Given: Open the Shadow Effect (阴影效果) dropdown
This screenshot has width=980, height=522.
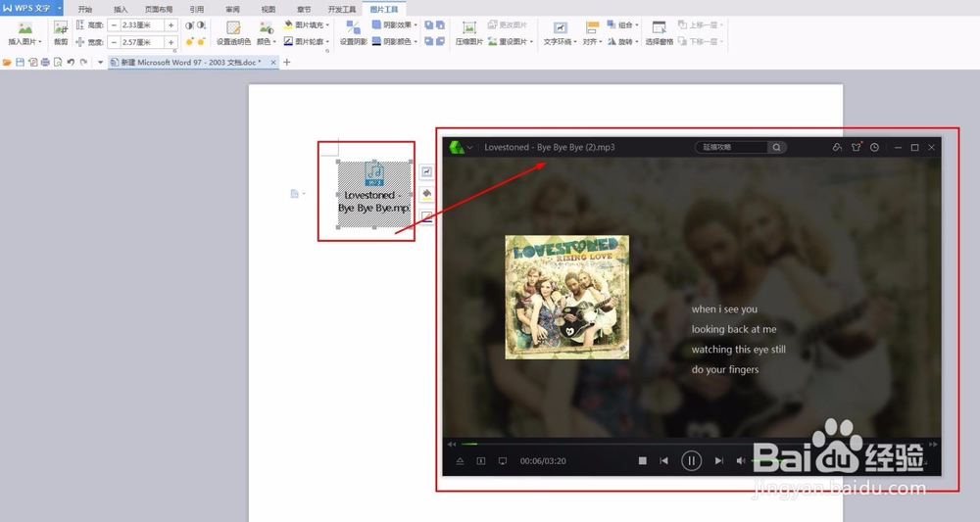Looking at the screenshot, I should point(395,25).
